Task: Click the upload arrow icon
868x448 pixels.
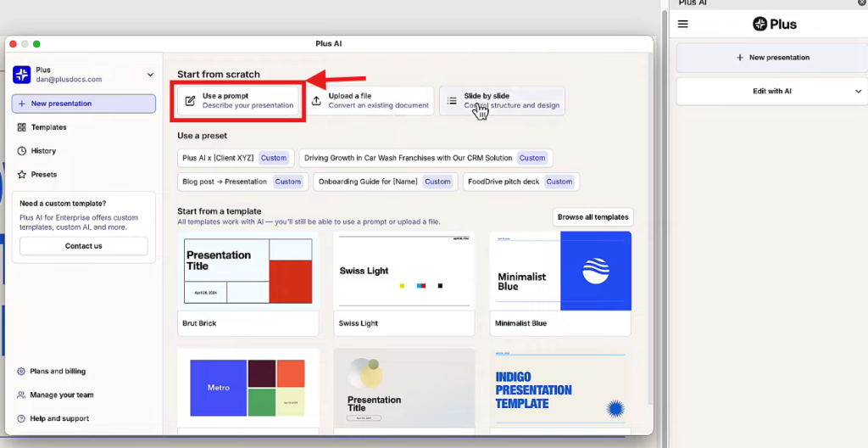Action: [x=316, y=101]
